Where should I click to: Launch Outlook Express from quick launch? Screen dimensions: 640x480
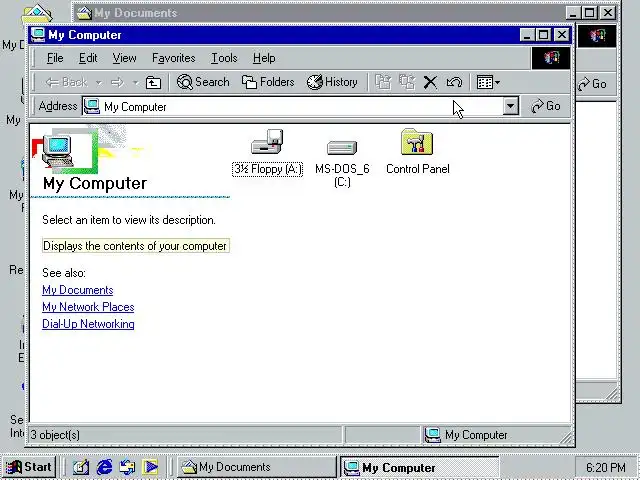pos(127,467)
